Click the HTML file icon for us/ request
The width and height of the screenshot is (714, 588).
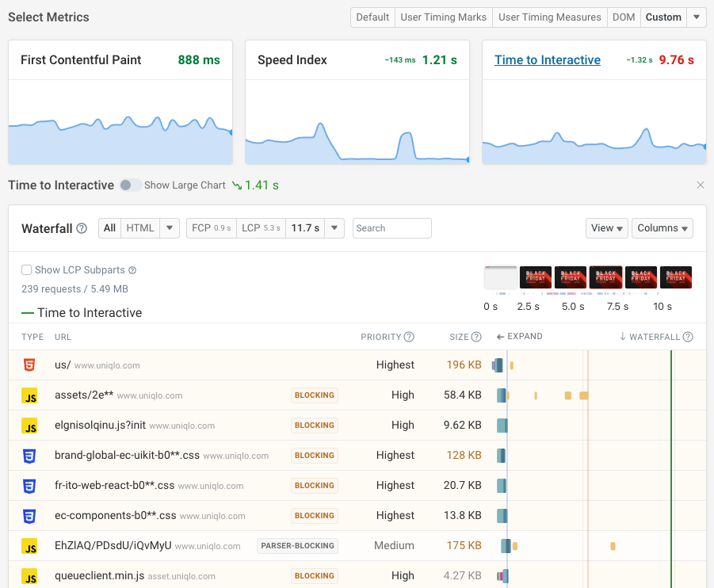click(29, 365)
